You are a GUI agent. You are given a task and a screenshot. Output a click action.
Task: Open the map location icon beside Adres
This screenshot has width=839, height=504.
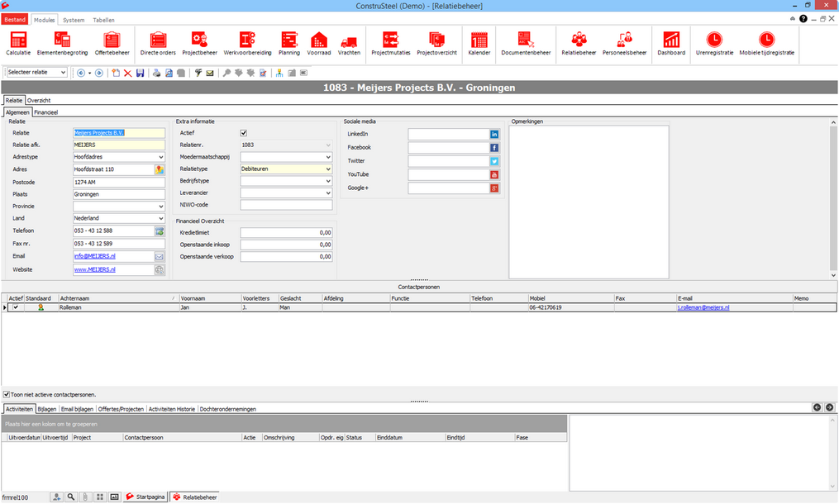point(160,169)
